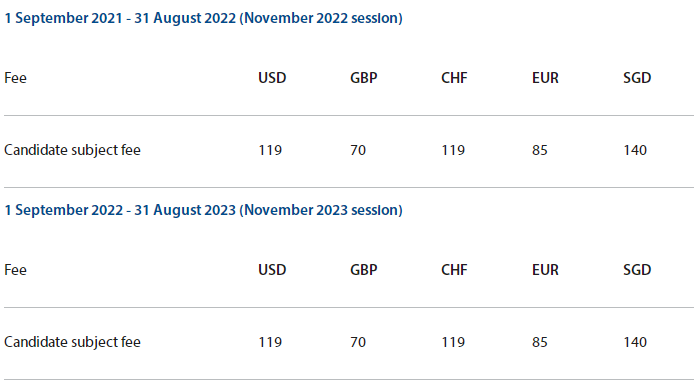Click Candidate subject fee in 2022 table
Image resolution: width=696 pixels, height=385 pixels.
[72, 150]
